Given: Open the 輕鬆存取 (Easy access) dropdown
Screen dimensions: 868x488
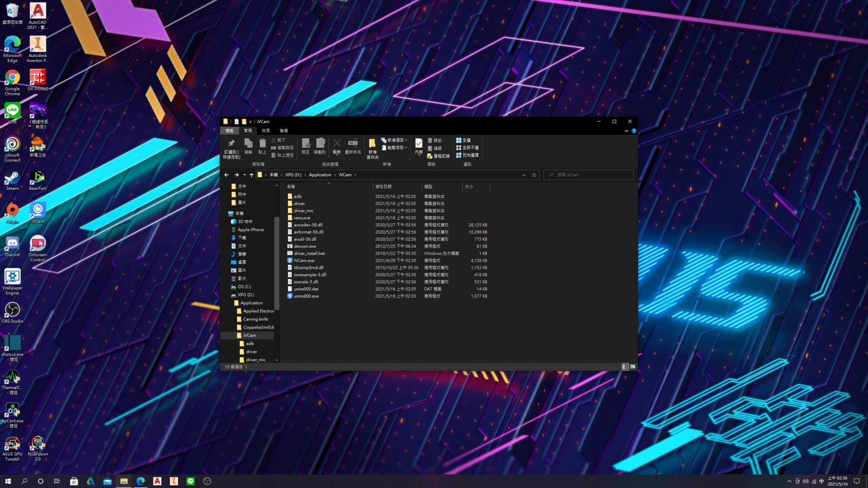Looking at the screenshot, I should pos(394,148).
